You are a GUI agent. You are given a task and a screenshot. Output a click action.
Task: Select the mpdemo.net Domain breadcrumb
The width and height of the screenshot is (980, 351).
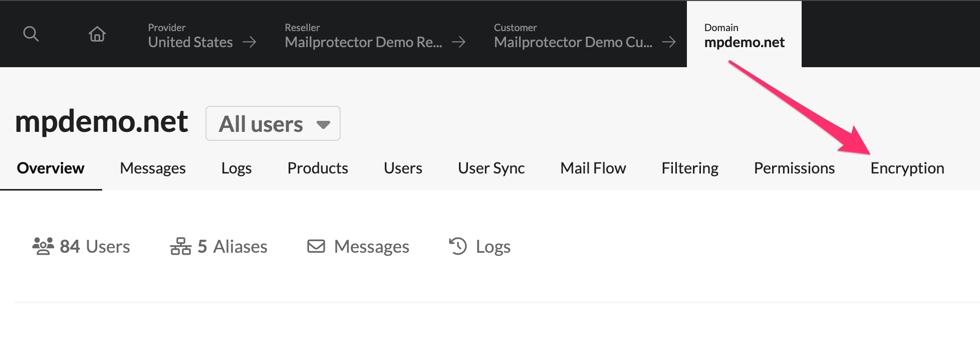pyautogui.click(x=744, y=35)
